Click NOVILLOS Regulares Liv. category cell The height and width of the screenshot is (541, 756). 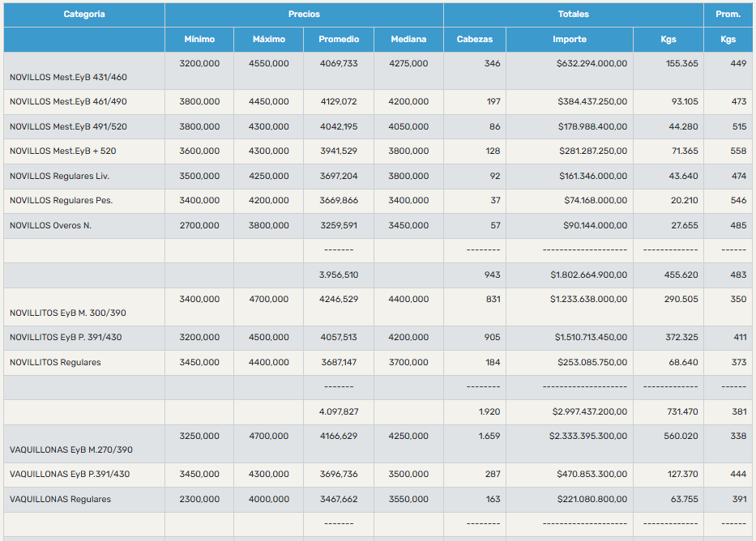click(x=59, y=177)
